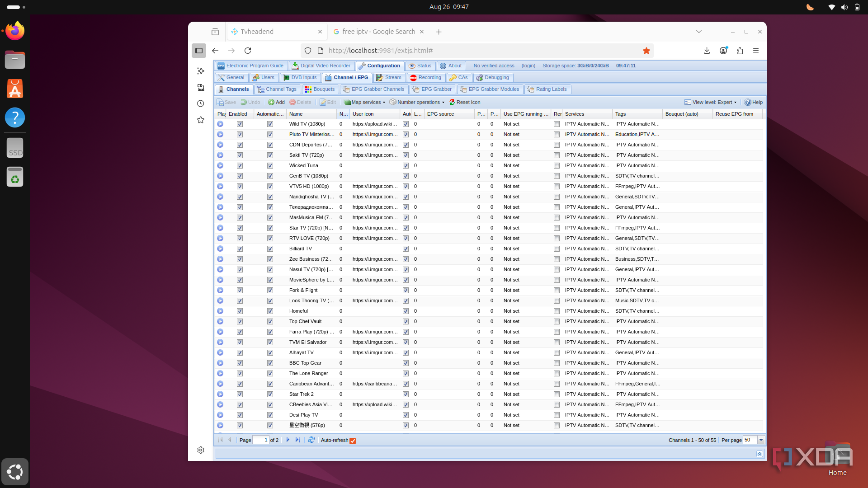
Task: Open EPG Grabber Modules tab
Action: point(490,89)
